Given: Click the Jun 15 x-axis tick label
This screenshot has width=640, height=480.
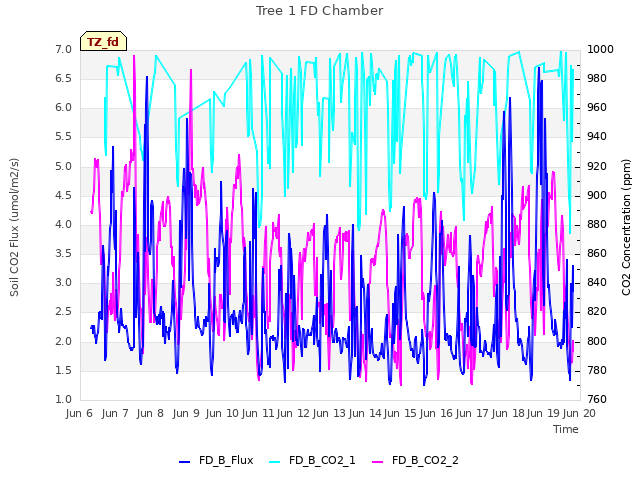Looking at the screenshot, I should (x=400, y=413).
